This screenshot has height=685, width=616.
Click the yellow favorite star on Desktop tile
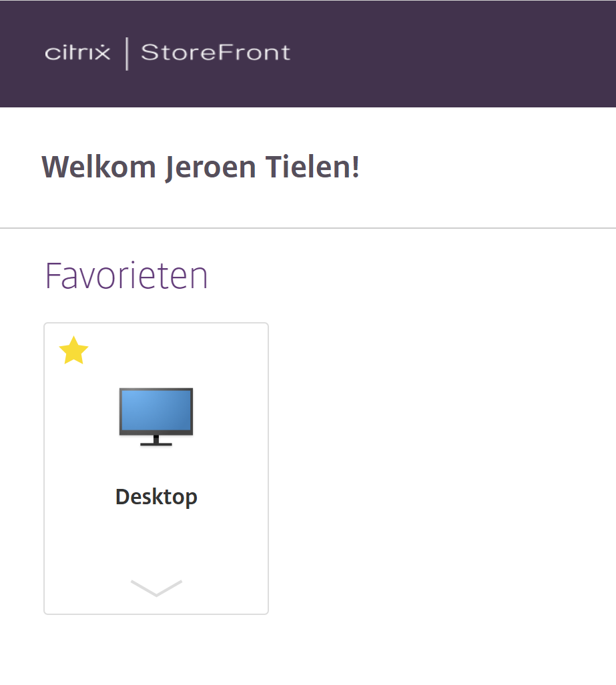[x=73, y=350]
